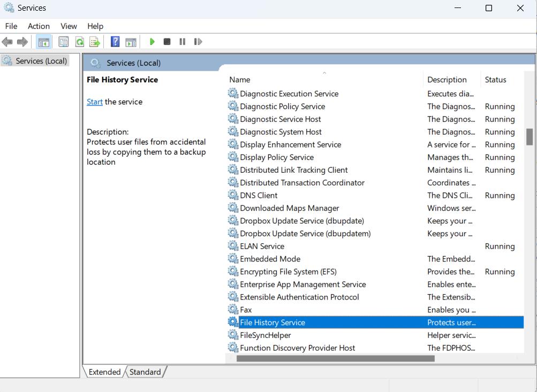
Task: Click the Pause Service toolbar icon
Action: (x=183, y=42)
